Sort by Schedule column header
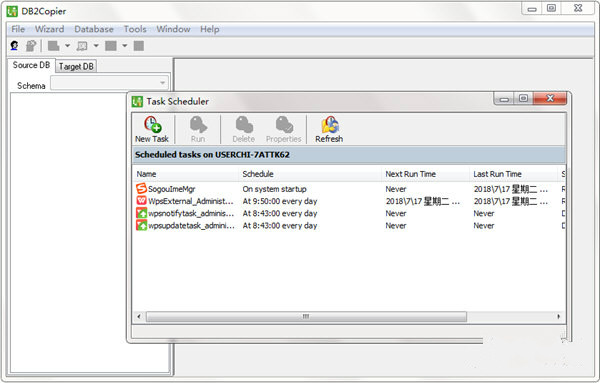This screenshot has width=600, height=383. coord(310,174)
